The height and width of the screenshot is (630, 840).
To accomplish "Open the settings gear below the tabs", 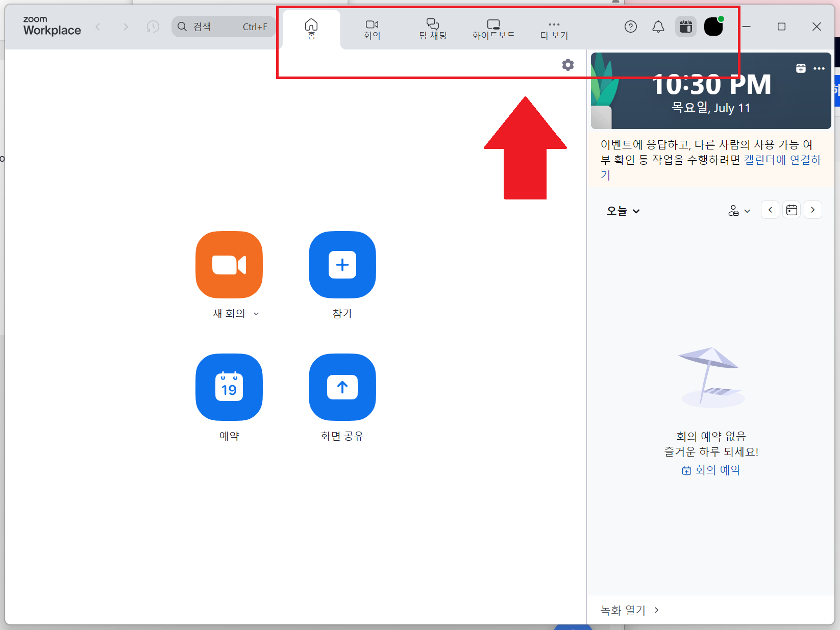I will [x=568, y=65].
